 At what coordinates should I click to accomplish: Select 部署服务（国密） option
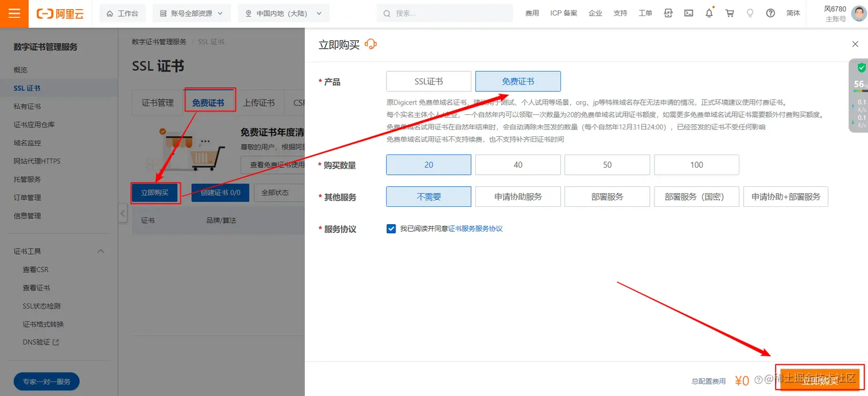[696, 197]
